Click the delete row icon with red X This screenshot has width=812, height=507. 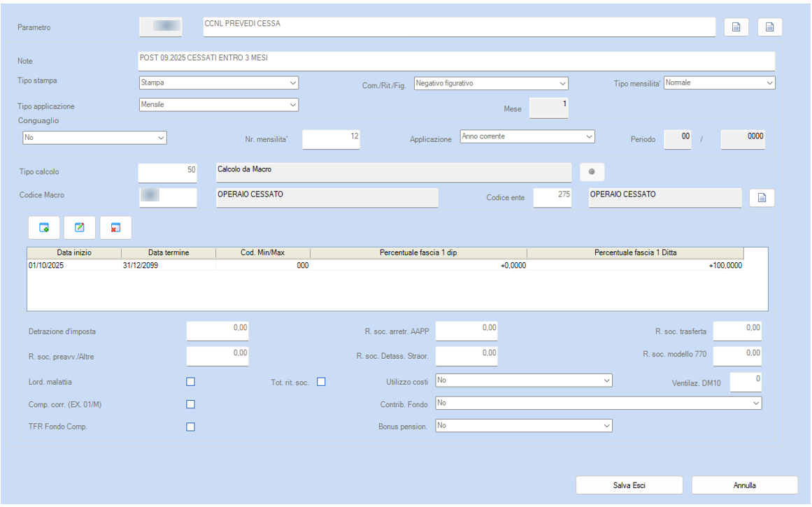click(115, 228)
